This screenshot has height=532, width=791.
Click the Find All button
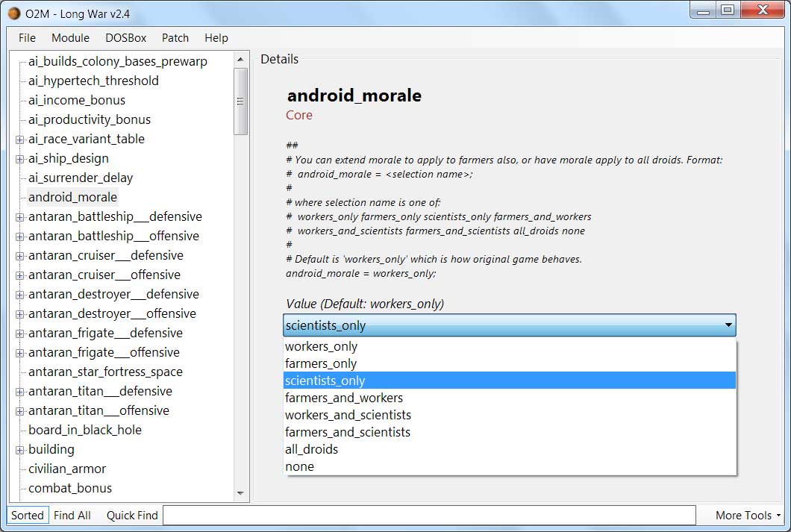point(72,516)
